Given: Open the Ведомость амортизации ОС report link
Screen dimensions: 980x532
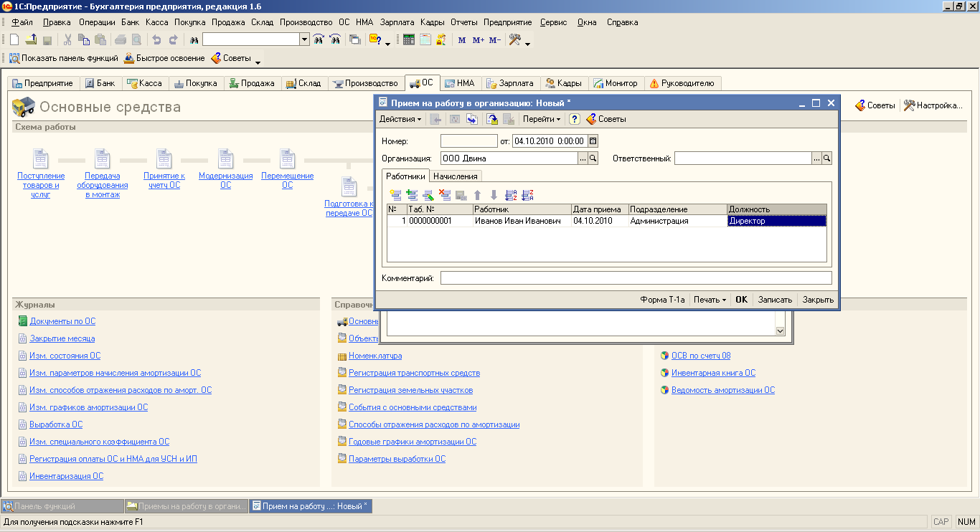Looking at the screenshot, I should click(722, 390).
